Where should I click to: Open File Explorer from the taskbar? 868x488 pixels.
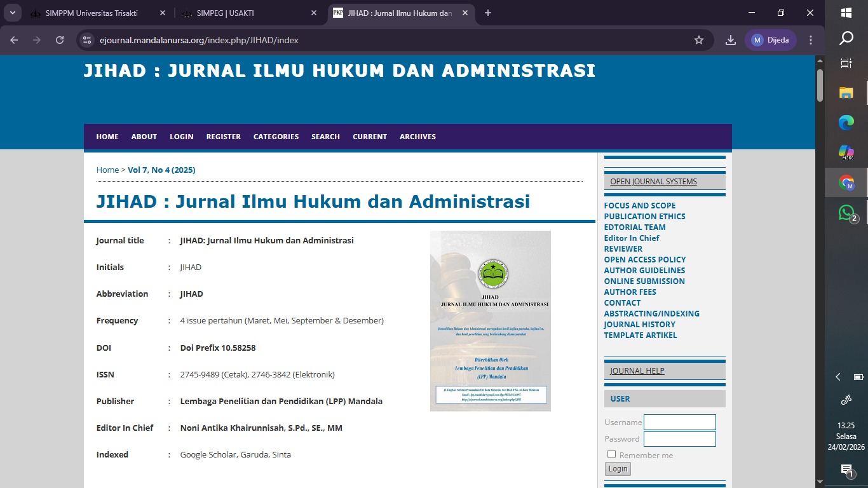(x=846, y=93)
